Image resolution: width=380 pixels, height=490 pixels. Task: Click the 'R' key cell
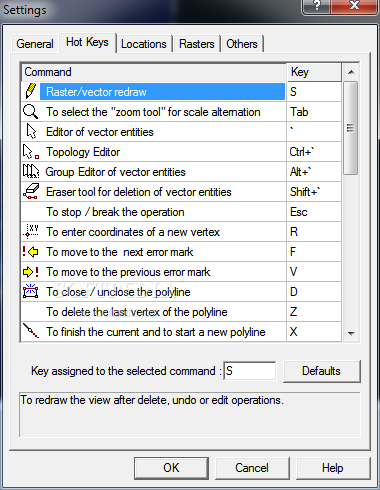point(314,232)
